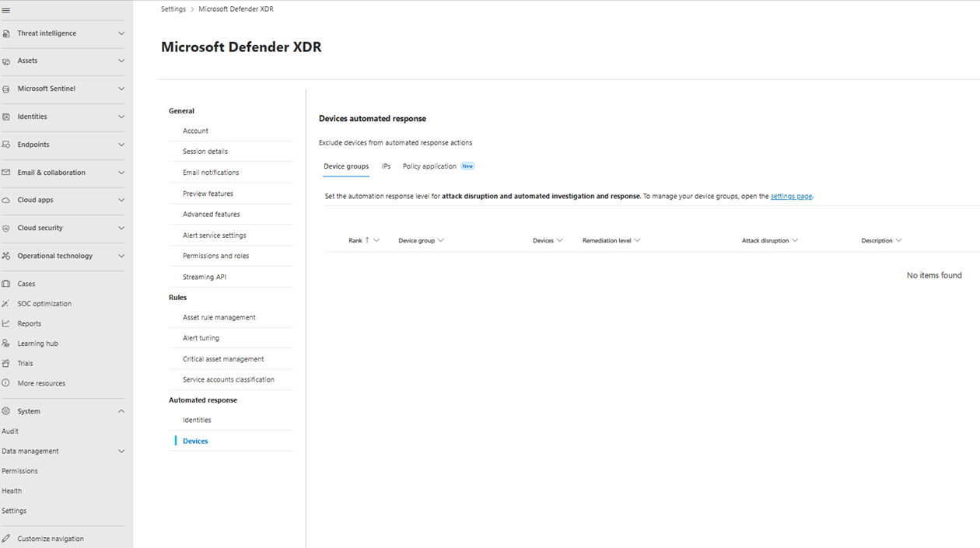This screenshot has width=980, height=548.
Task: Open Settings in System navigation
Action: (x=14, y=511)
